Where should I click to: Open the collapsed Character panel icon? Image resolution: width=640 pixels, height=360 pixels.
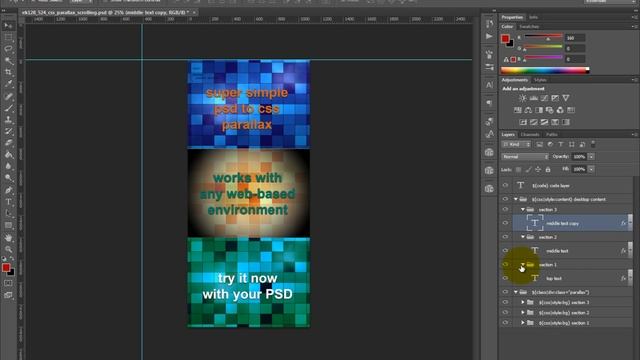(x=489, y=85)
